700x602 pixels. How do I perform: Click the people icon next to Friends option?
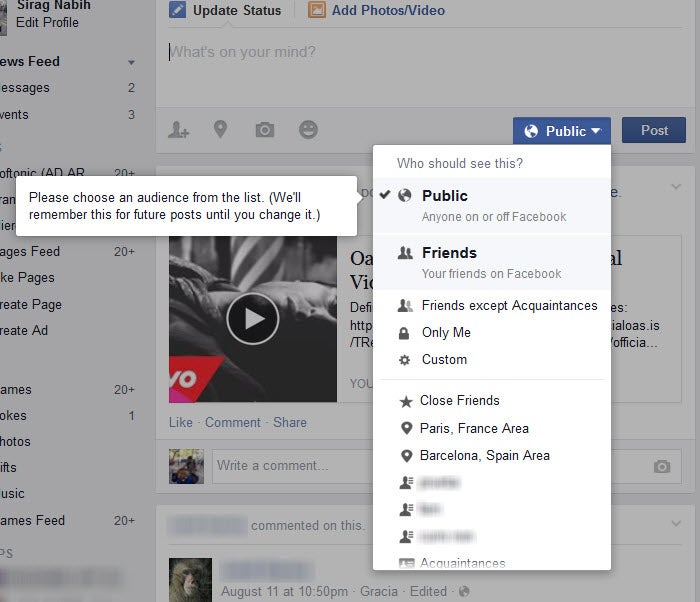405,253
